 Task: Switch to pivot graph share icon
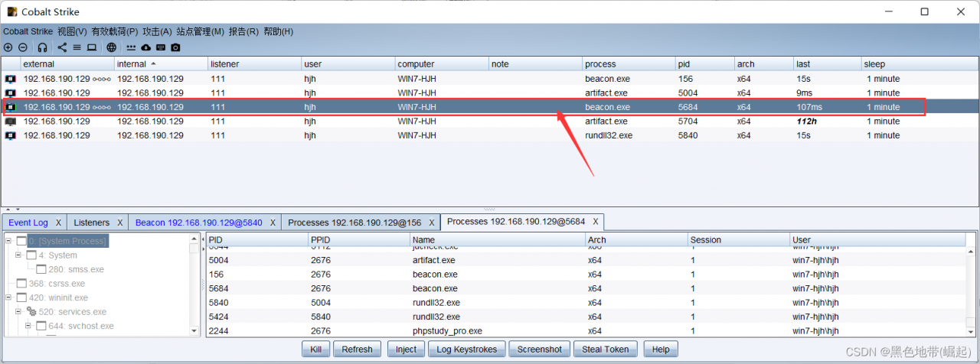click(62, 47)
